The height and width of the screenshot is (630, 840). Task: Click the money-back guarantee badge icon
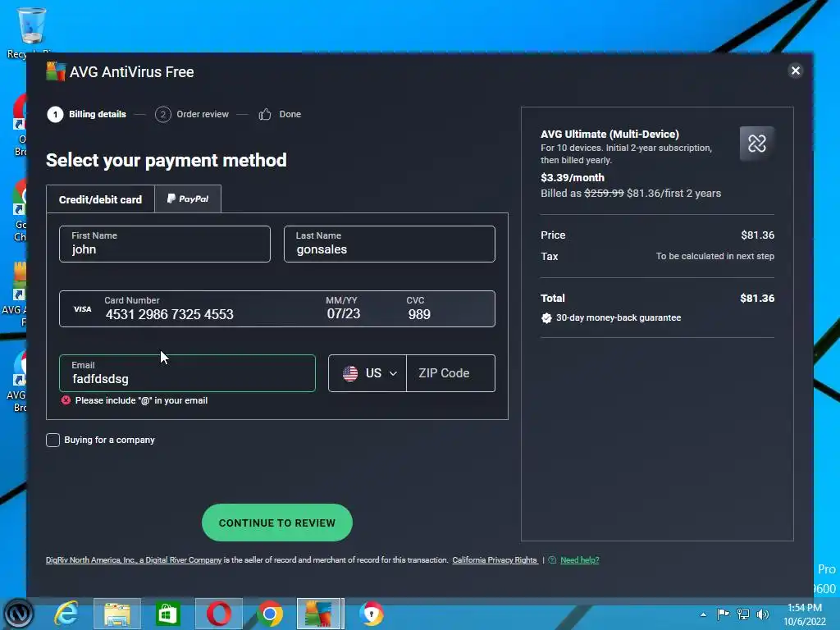tap(546, 318)
